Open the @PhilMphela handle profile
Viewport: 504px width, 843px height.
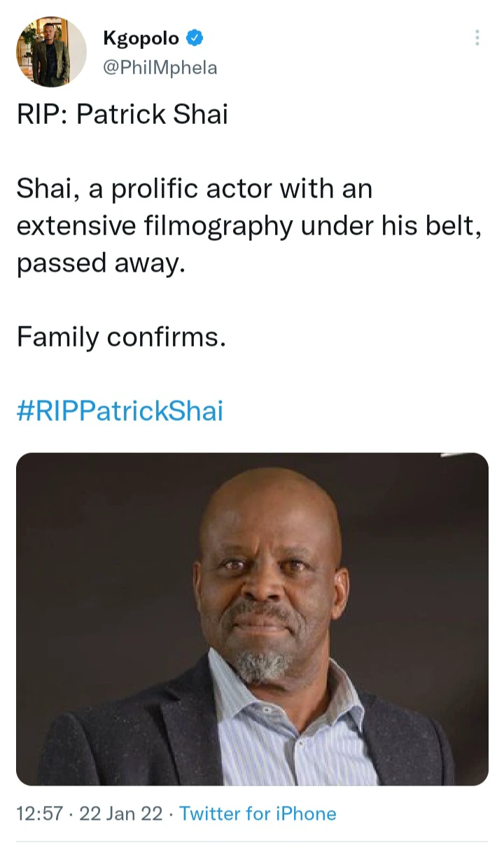point(160,68)
